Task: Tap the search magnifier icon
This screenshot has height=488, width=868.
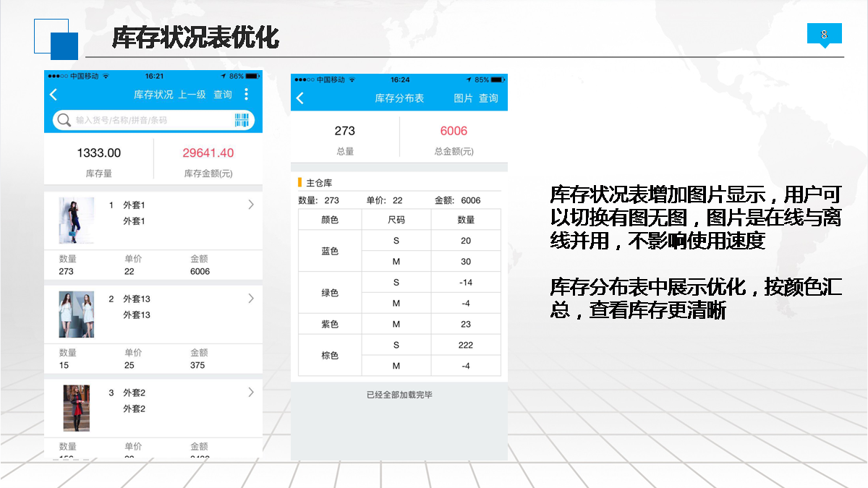Action: click(64, 120)
